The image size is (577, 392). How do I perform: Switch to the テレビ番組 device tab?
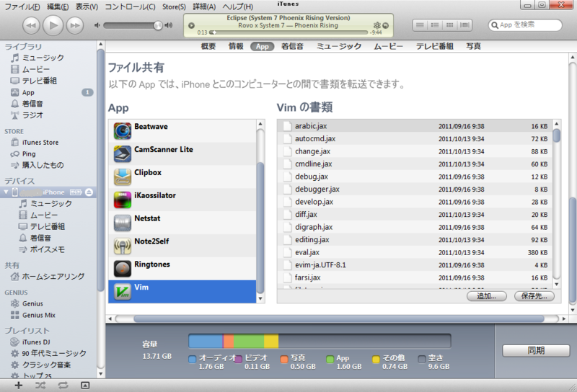435,46
